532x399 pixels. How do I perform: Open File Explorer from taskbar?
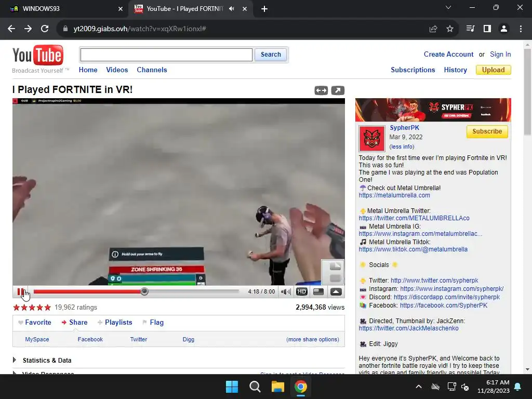click(x=277, y=387)
